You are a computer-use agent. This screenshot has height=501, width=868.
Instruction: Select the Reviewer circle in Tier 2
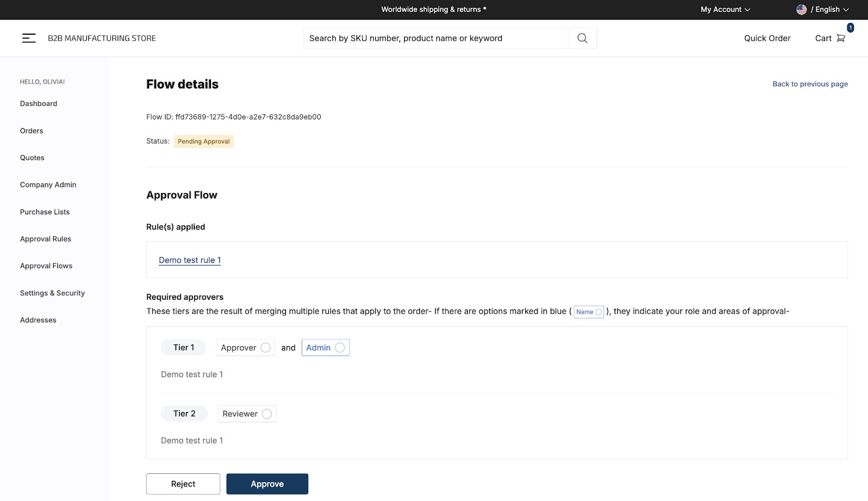point(267,414)
